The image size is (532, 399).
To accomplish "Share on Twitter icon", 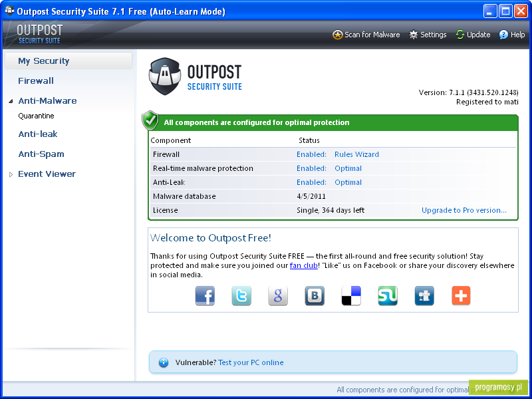I will [241, 296].
